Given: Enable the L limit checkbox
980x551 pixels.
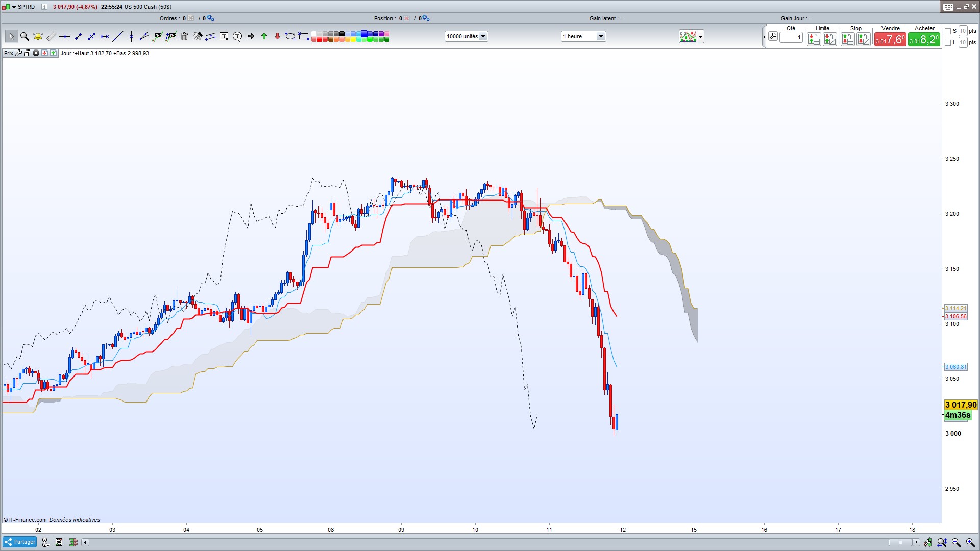Looking at the screenshot, I should point(948,43).
